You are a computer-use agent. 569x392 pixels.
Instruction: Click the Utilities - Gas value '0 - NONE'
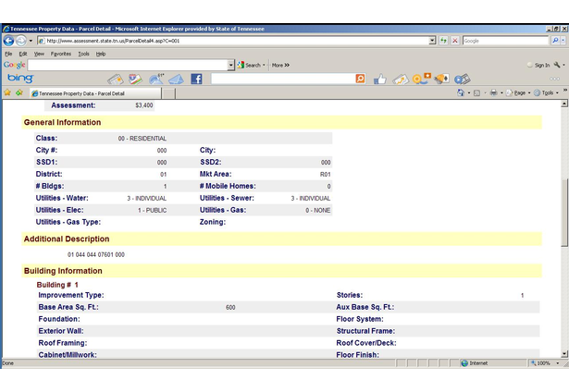tap(318, 210)
